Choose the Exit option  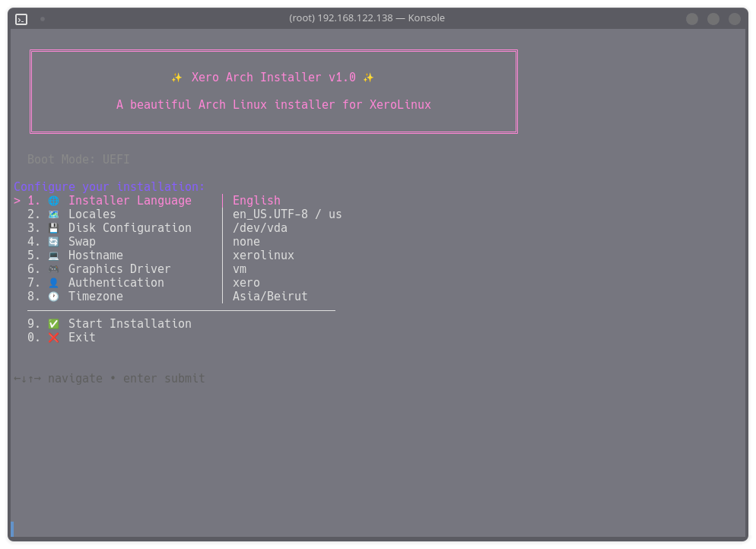coord(82,338)
